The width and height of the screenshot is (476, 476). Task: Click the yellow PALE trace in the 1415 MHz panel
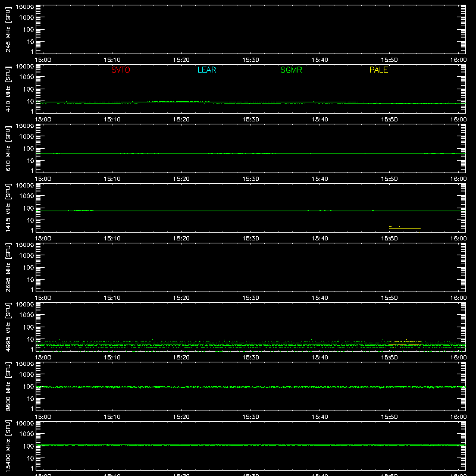pos(405,228)
